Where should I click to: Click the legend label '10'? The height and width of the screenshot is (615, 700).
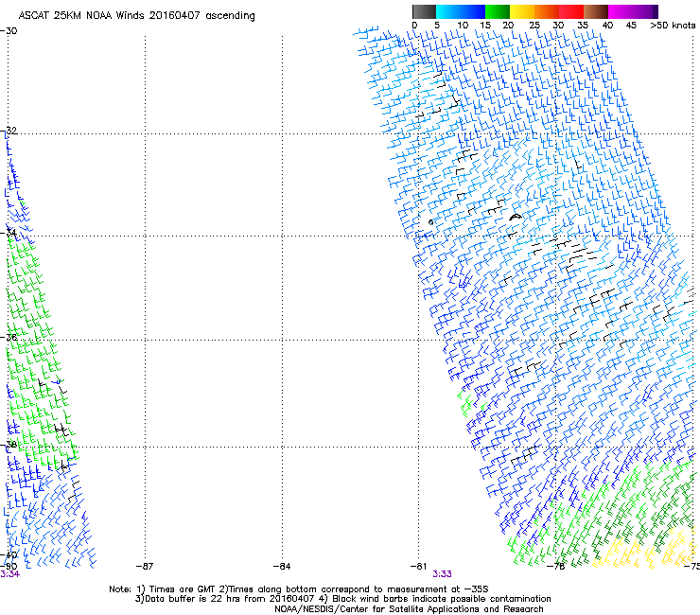(x=463, y=26)
